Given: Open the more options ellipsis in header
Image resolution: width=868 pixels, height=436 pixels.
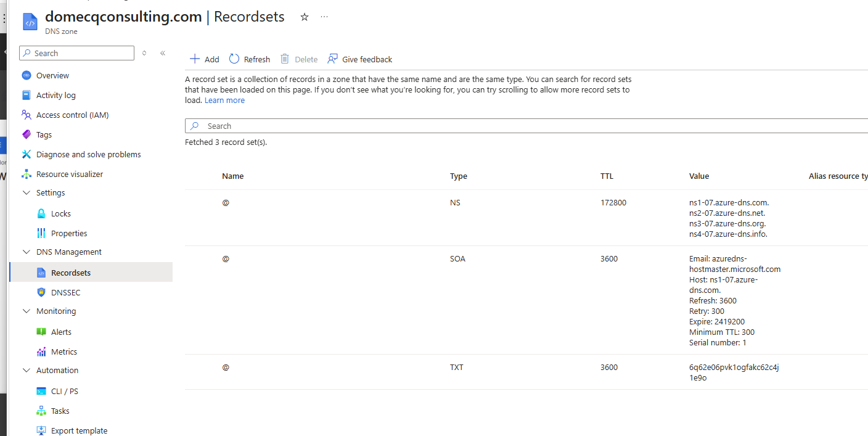Looking at the screenshot, I should pyautogui.click(x=325, y=17).
